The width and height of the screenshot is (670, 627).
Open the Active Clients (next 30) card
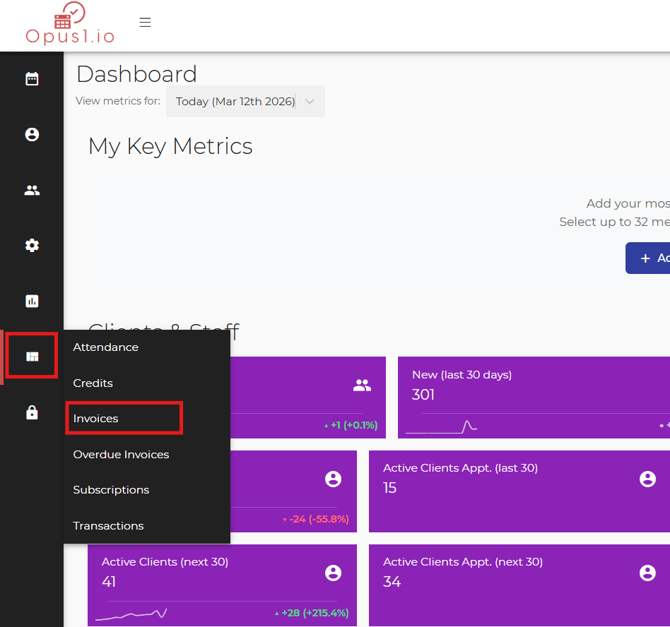222,585
